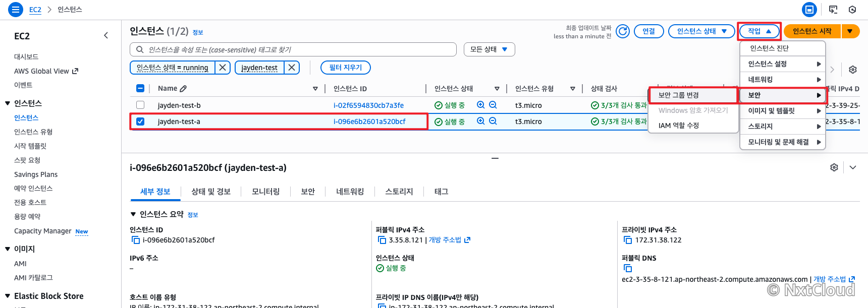Click the 연결 connect button

(x=648, y=31)
